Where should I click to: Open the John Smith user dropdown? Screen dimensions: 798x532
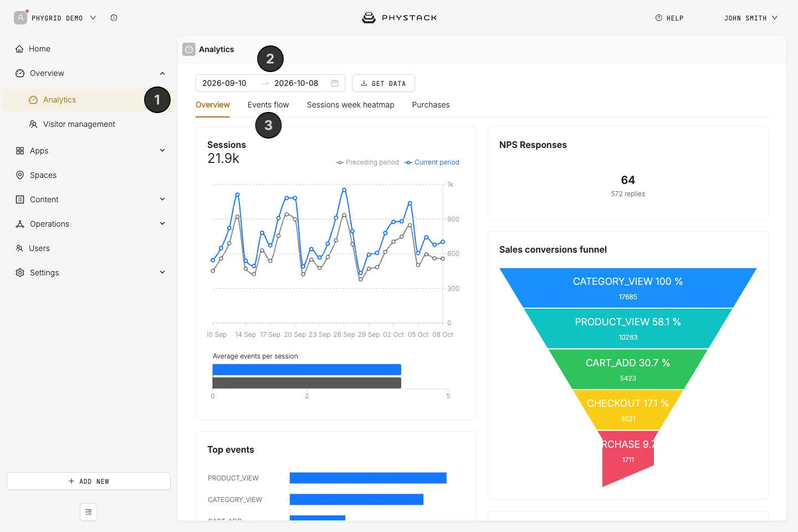tap(750, 18)
